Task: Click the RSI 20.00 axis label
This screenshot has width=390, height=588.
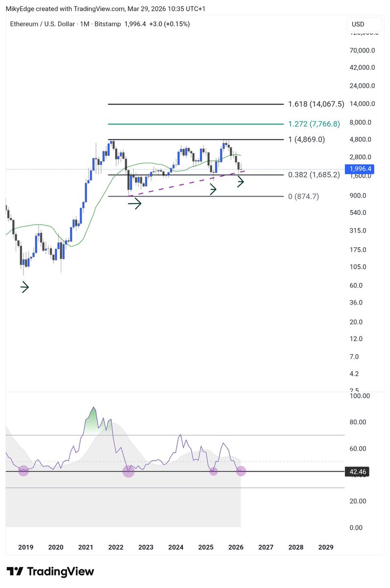Action: (x=358, y=501)
